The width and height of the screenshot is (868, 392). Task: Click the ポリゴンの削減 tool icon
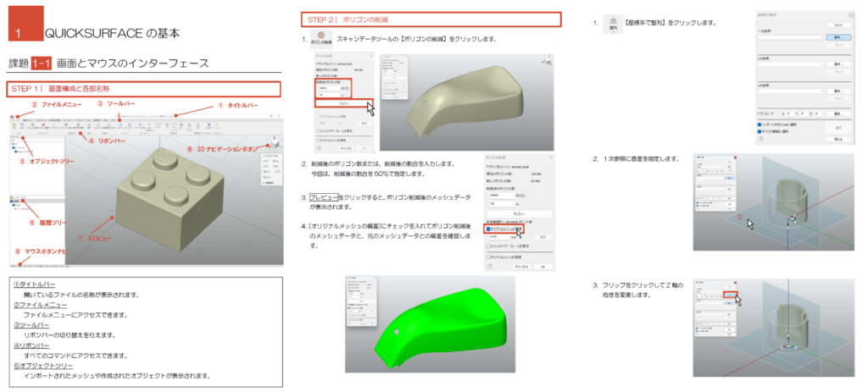point(320,41)
